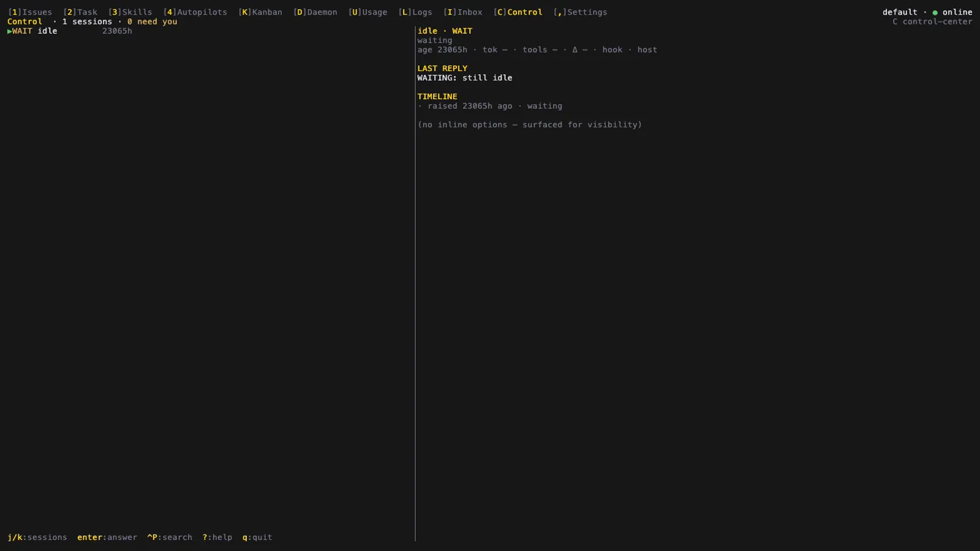The height and width of the screenshot is (551, 980).
Task: Click the '1 sessions' counter
Action: point(87,21)
